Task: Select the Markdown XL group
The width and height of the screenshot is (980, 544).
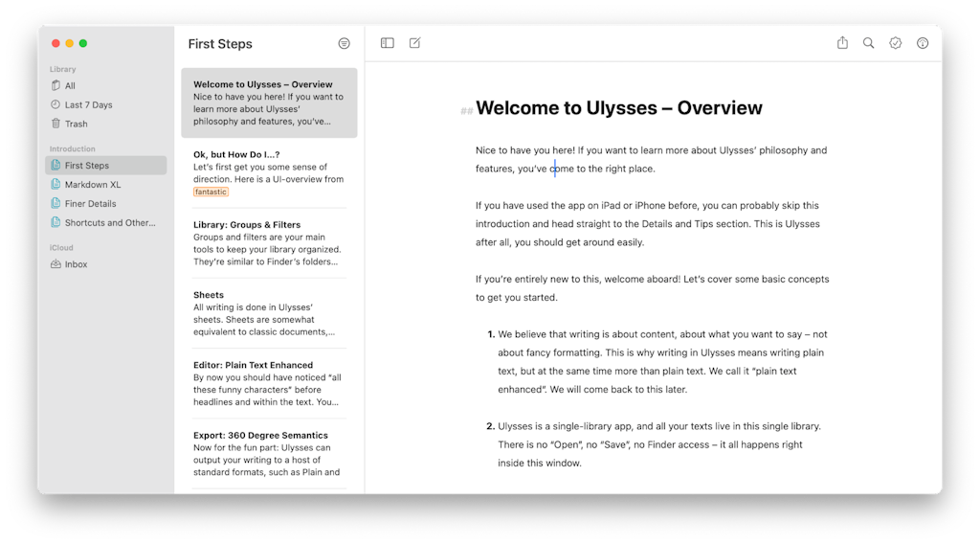Action: pyautogui.click(x=105, y=185)
